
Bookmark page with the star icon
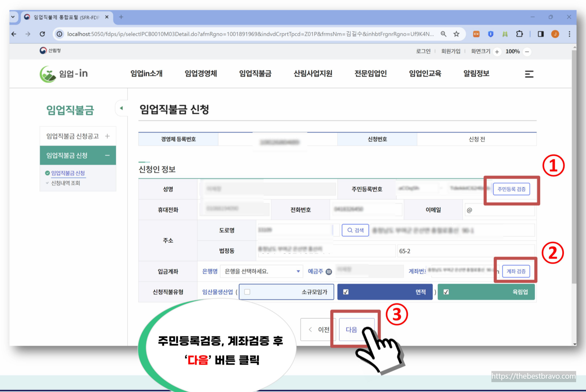click(x=456, y=34)
